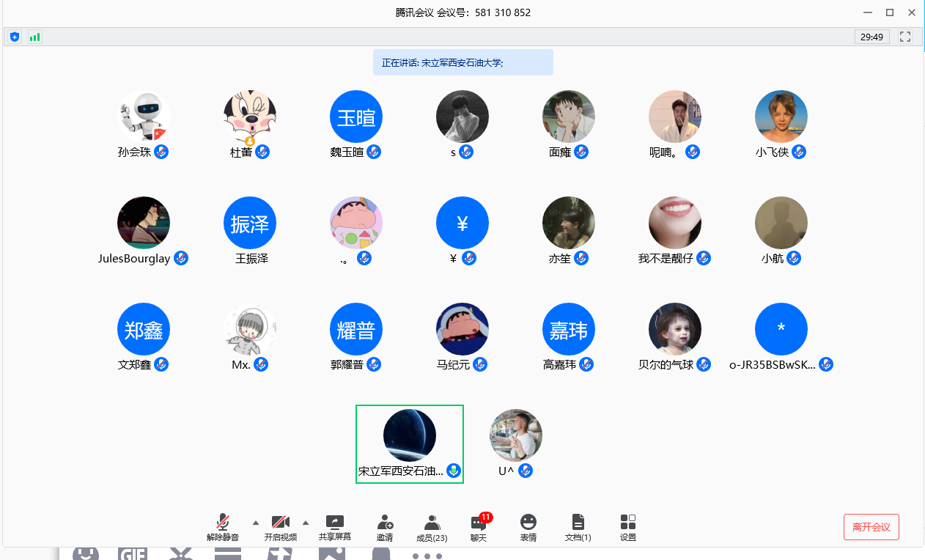925x560 pixels.
Task: Open the 邀请 invite icon
Action: [x=385, y=527]
